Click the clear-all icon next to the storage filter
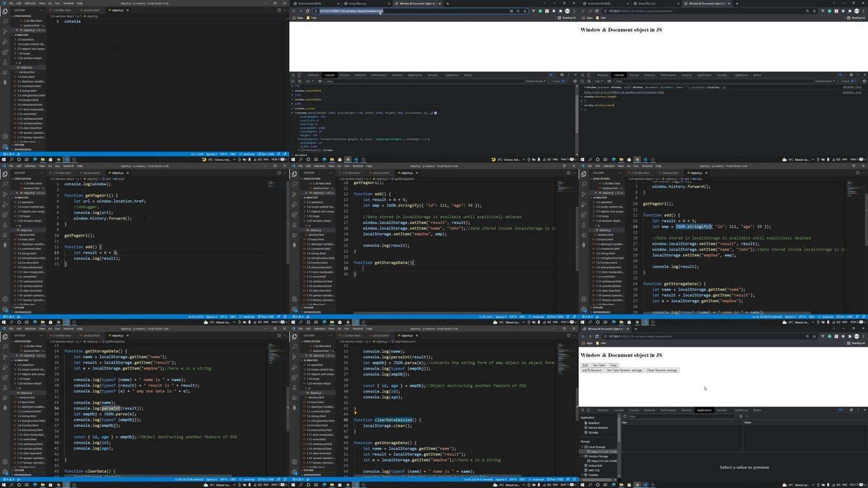This screenshot has height=488, width=868. (741, 416)
